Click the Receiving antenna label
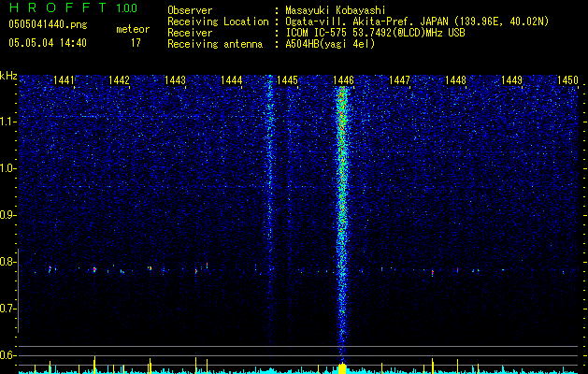This screenshot has width=588, height=374. coord(215,44)
